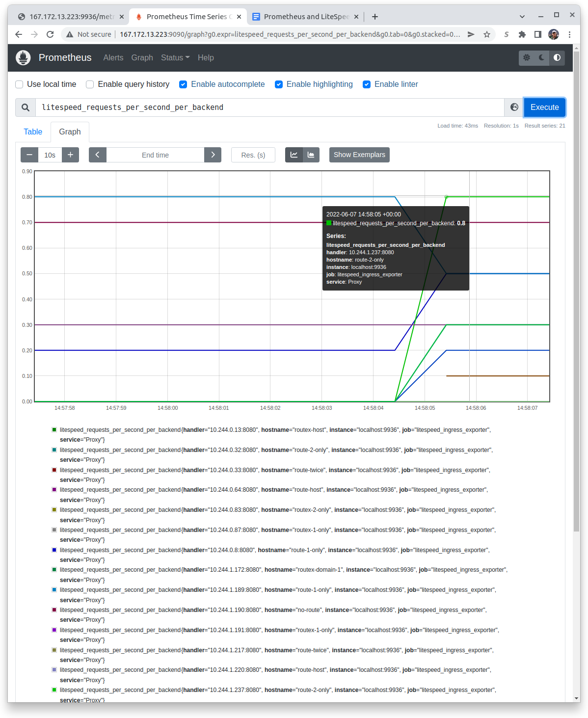588x718 pixels.
Task: Open a new browser tab
Action: pyautogui.click(x=375, y=17)
